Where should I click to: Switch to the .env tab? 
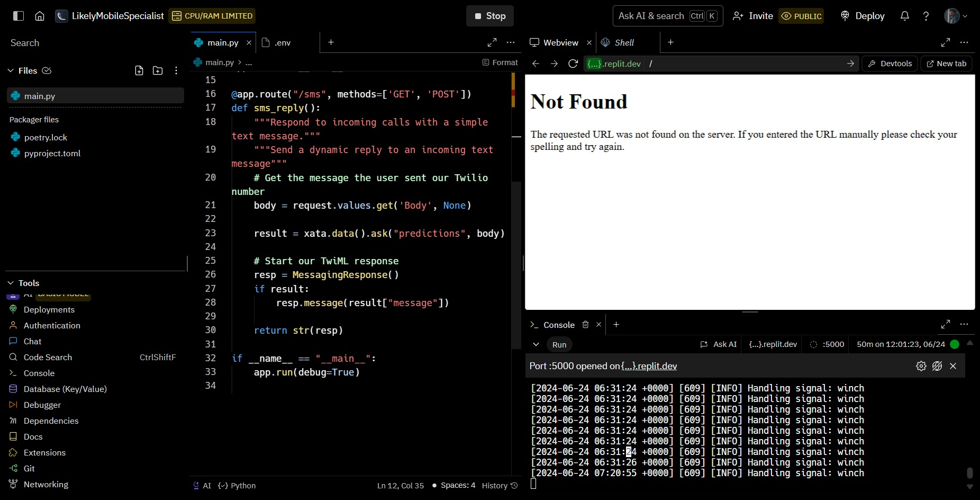pos(283,42)
